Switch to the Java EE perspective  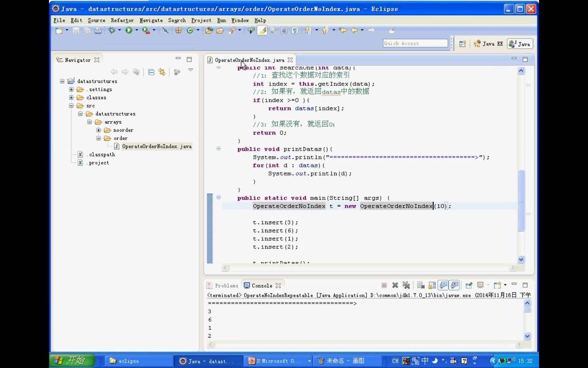(488, 44)
